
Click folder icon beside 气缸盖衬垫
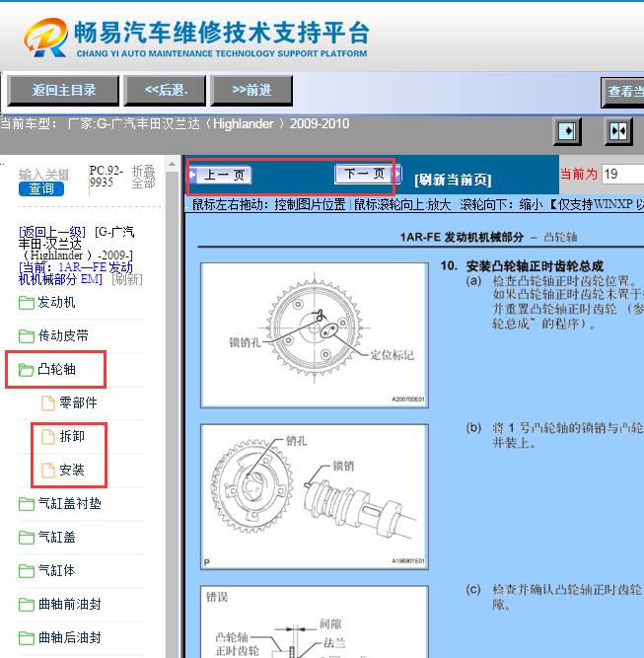click(26, 504)
